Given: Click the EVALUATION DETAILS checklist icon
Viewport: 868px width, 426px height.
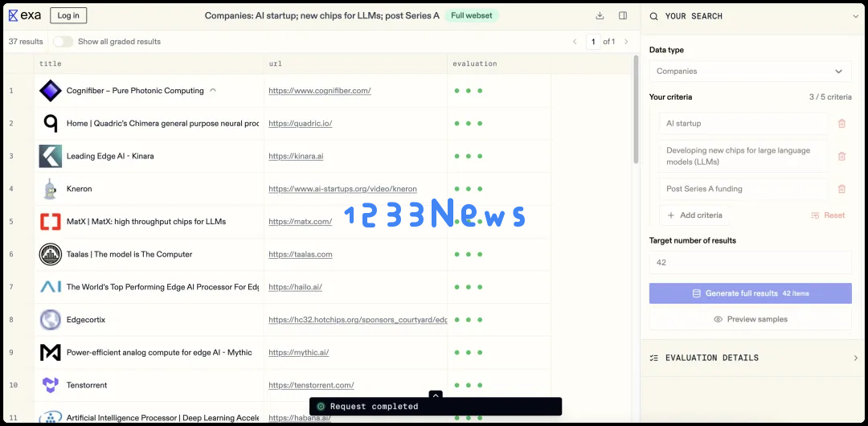Looking at the screenshot, I should click(653, 358).
